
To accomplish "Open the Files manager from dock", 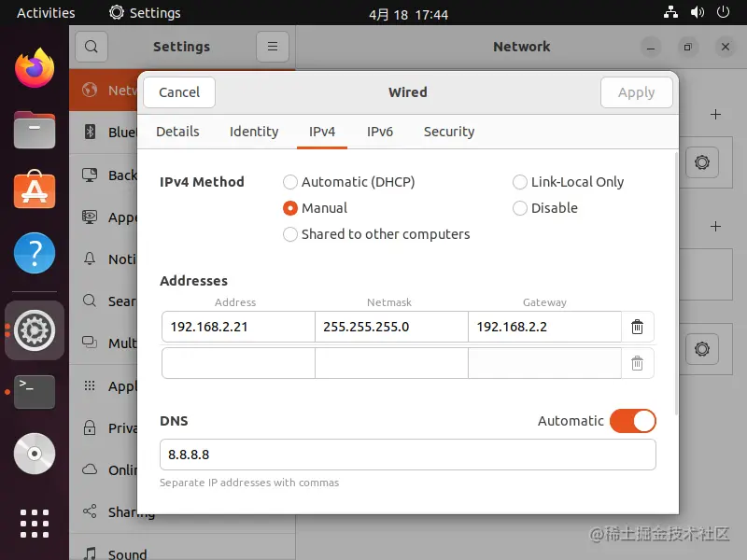I will (35, 130).
